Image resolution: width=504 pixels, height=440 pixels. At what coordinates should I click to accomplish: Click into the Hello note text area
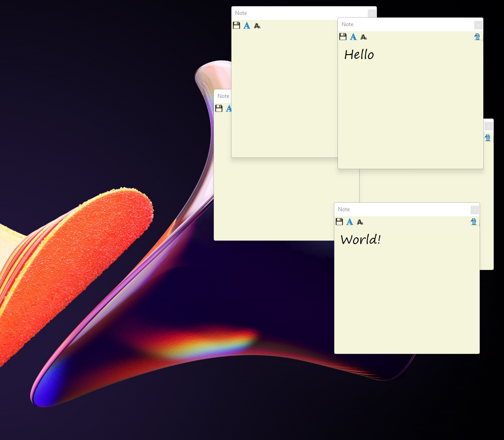411,105
